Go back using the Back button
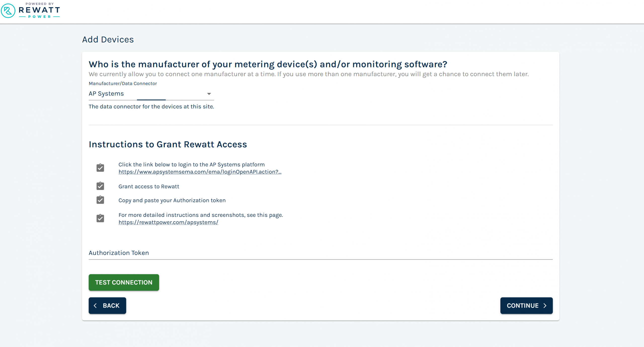Image resolution: width=644 pixels, height=347 pixels. click(x=107, y=306)
